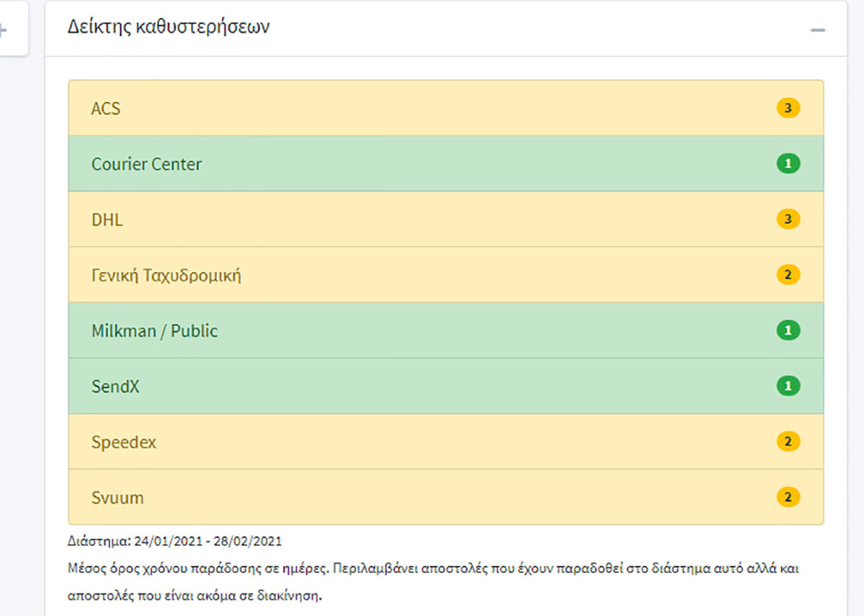Click the yellow badge in Speedex row
The height and width of the screenshot is (616, 864).
[x=788, y=441]
